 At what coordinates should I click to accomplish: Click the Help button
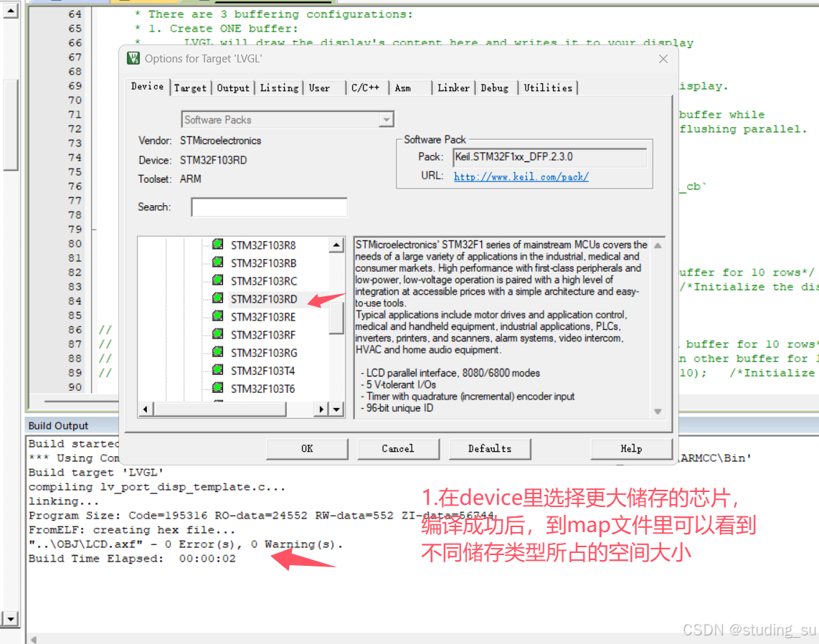(631, 449)
